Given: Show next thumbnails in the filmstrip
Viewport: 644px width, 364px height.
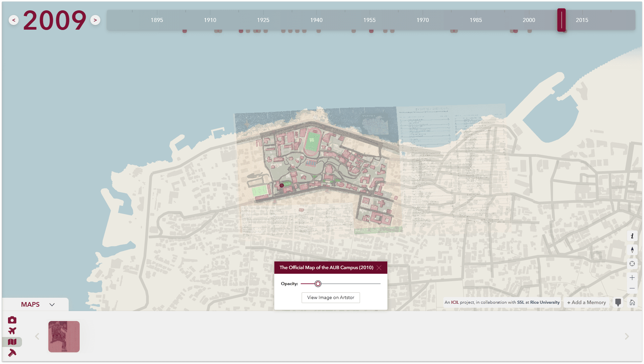Looking at the screenshot, I should coord(627,336).
